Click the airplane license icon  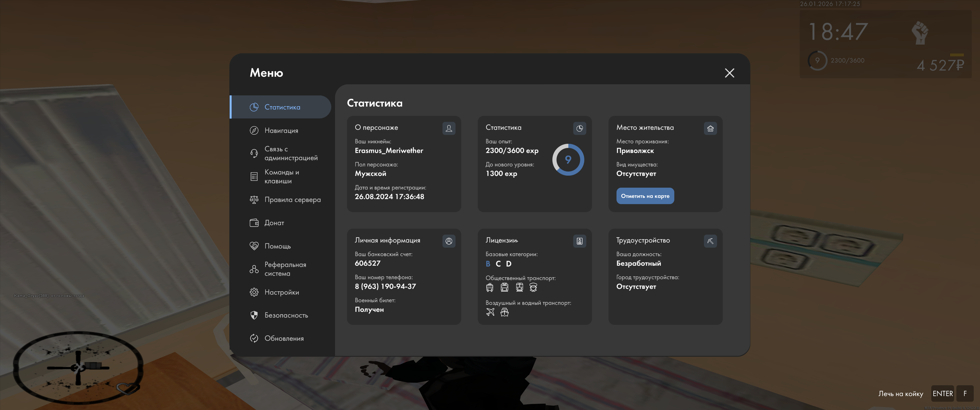pos(490,312)
